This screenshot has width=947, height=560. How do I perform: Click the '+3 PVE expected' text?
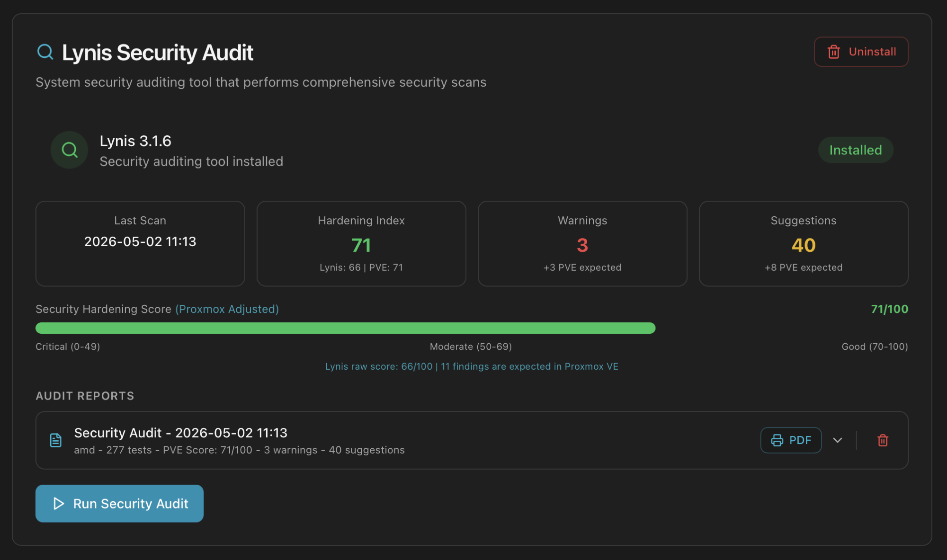[x=582, y=267]
